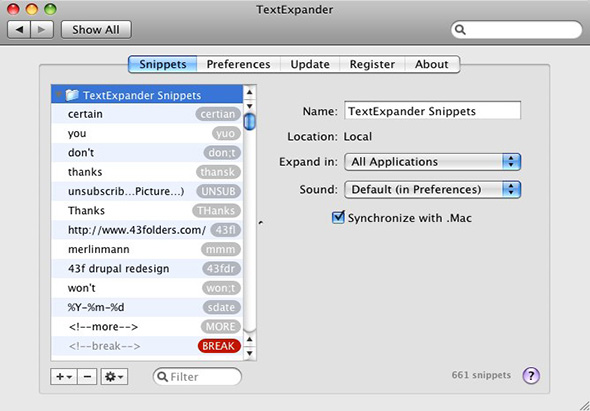The width and height of the screenshot is (590, 411).
Task: Select the 'don't' snippet
Action: click(147, 152)
